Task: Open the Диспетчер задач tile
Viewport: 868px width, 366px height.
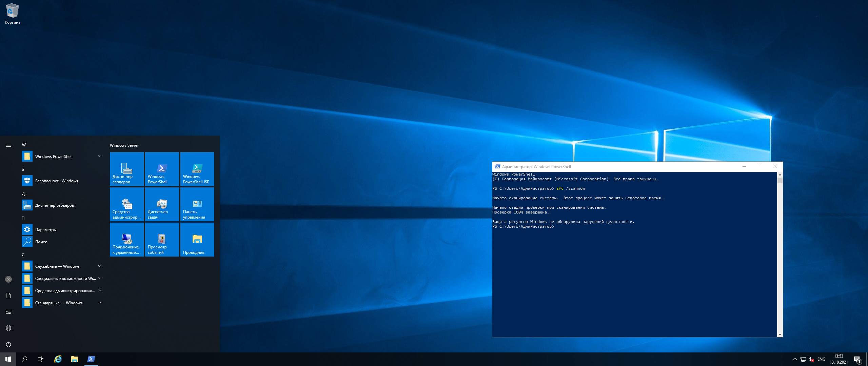Action: click(x=162, y=204)
